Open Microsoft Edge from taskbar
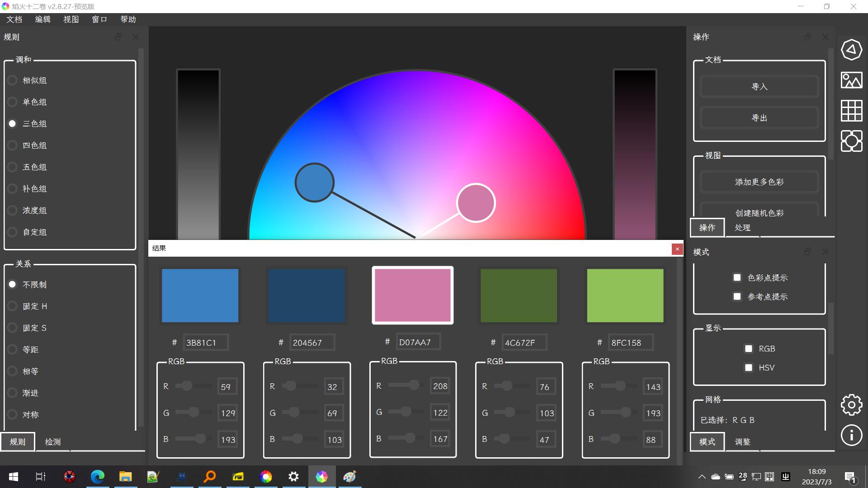The width and height of the screenshot is (868, 488). click(97, 477)
